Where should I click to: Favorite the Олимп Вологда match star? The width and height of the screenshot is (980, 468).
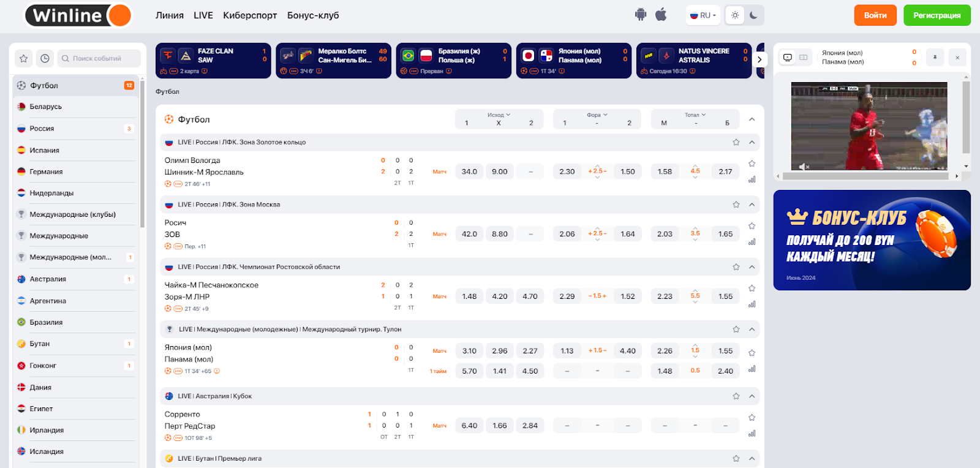[x=752, y=164]
